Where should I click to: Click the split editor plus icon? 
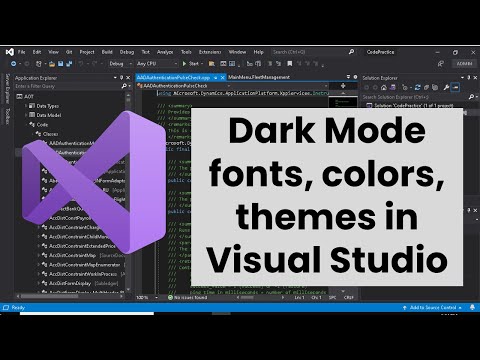[343, 86]
